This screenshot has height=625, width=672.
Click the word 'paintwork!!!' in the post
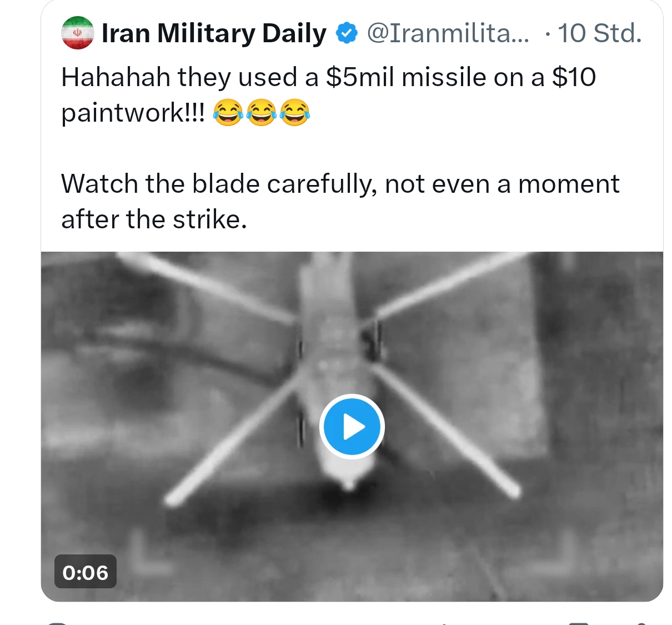coord(133,113)
